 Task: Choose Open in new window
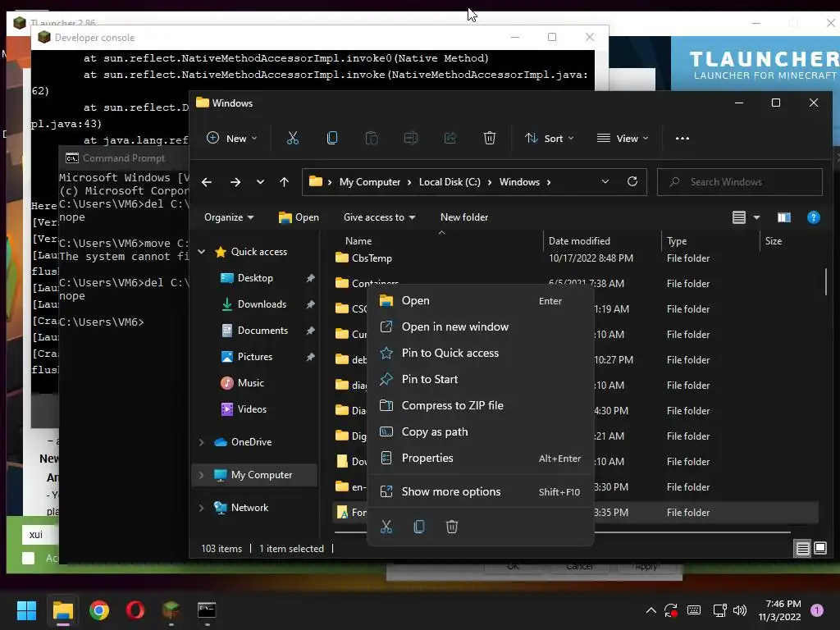pyautogui.click(x=480, y=326)
